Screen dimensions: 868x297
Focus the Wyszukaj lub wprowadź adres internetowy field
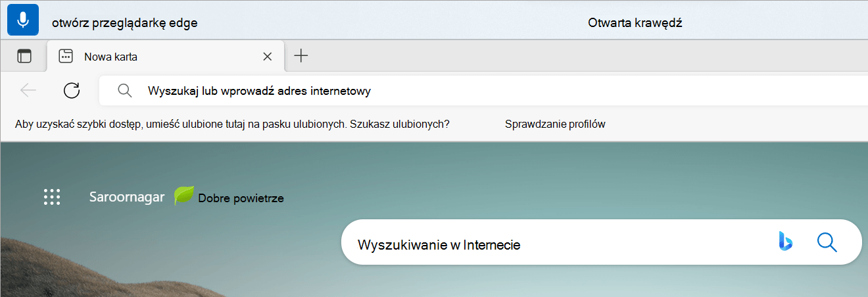483,91
